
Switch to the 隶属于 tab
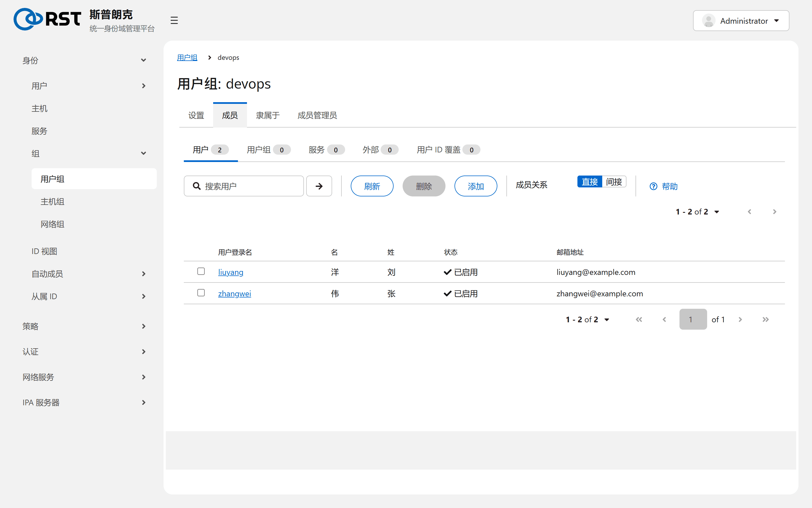click(x=268, y=115)
